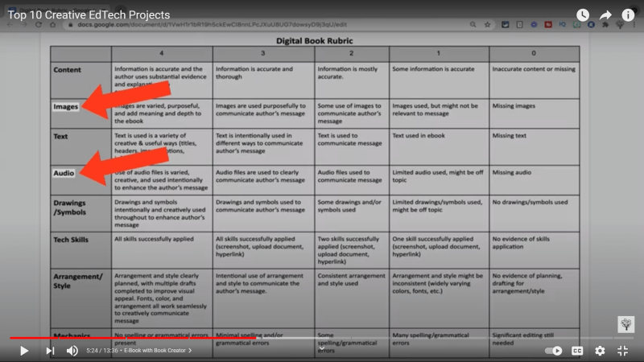Screen dimensions: 644x362
Task: Seek on the red video progress bar
Action: tap(161, 338)
